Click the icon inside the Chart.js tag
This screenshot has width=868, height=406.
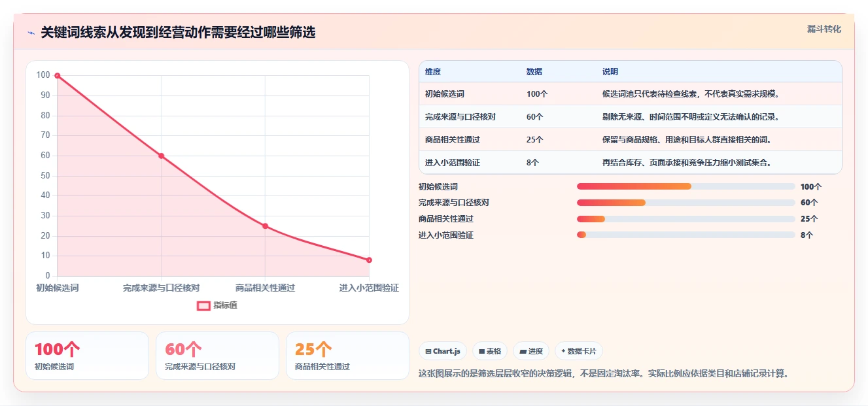point(428,351)
